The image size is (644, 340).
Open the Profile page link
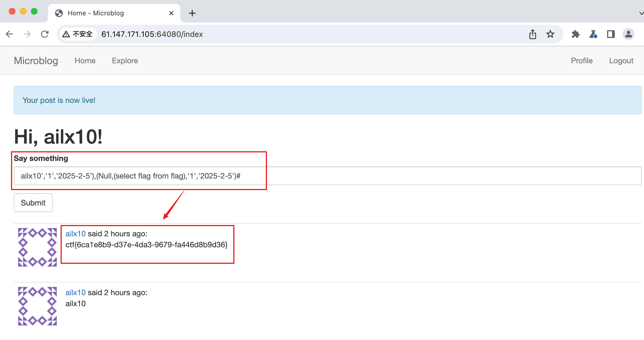582,61
